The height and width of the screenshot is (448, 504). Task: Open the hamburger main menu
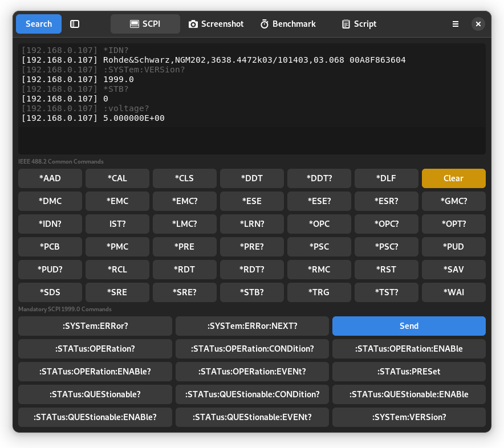point(456,24)
